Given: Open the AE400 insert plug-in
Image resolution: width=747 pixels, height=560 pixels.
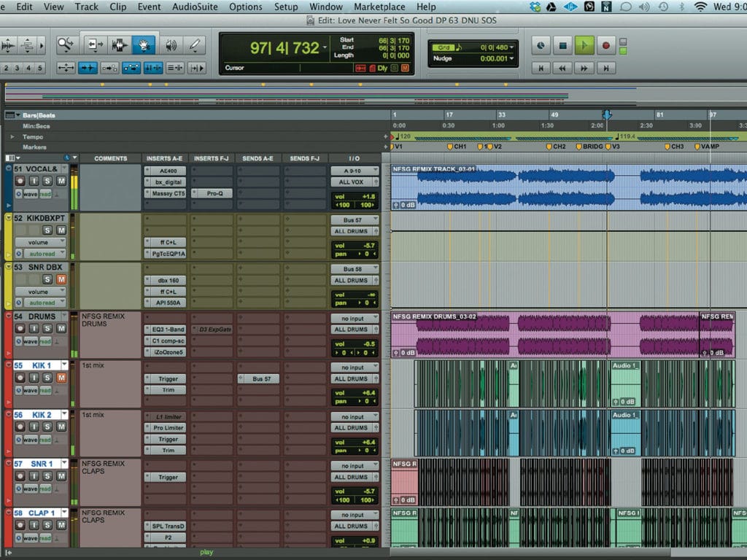Looking at the screenshot, I should (165, 171).
